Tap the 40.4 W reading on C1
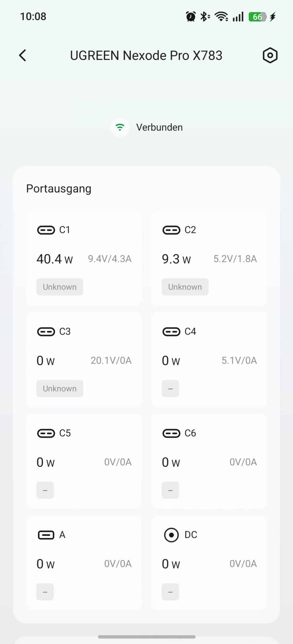This screenshot has width=293, height=644. click(55, 259)
